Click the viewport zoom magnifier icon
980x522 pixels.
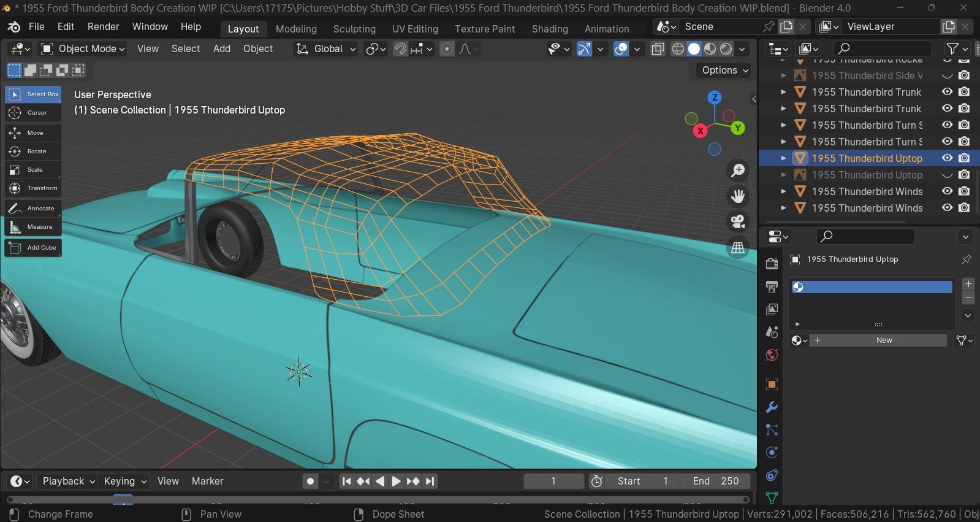tap(738, 170)
